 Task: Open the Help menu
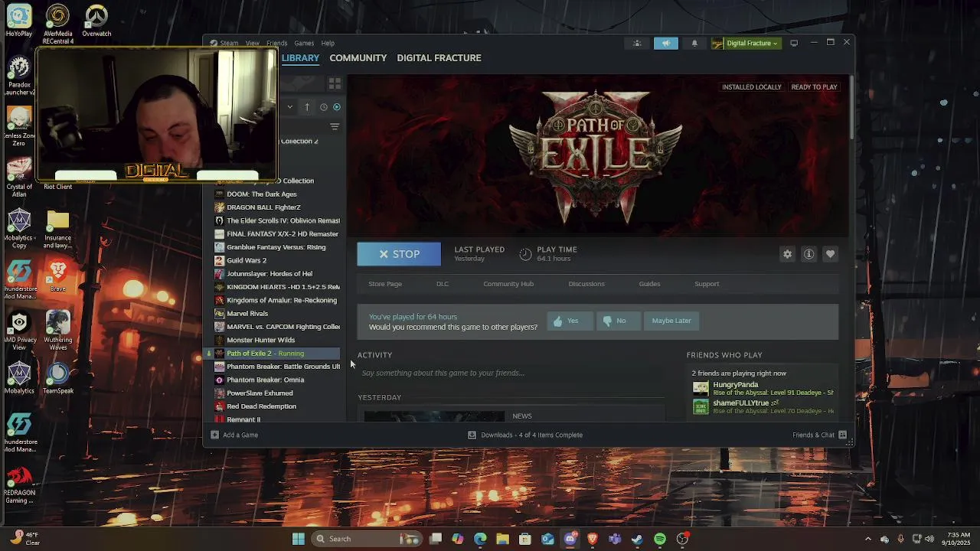coord(328,43)
